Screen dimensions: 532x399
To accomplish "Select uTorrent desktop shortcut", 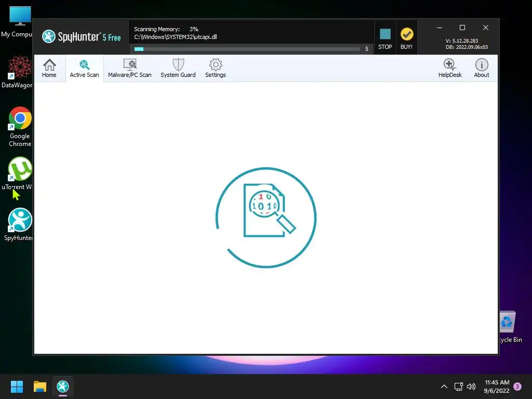I will tap(17, 174).
